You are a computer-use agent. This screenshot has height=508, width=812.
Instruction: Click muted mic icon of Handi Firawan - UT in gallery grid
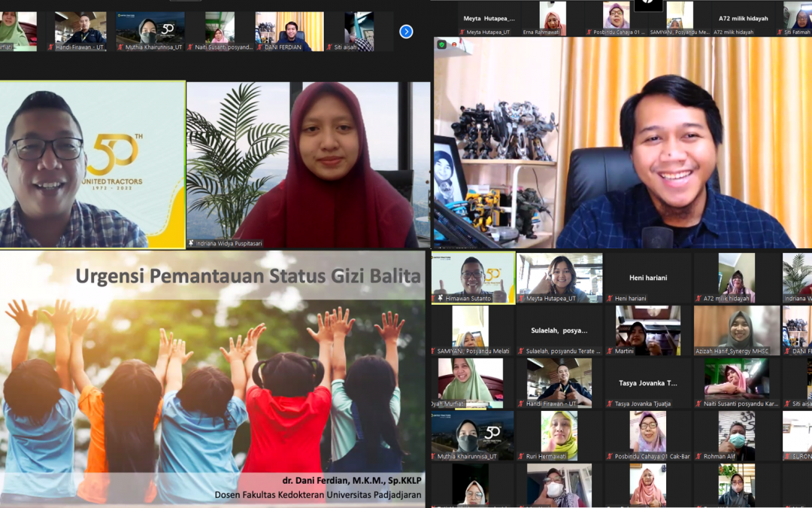[x=522, y=404]
